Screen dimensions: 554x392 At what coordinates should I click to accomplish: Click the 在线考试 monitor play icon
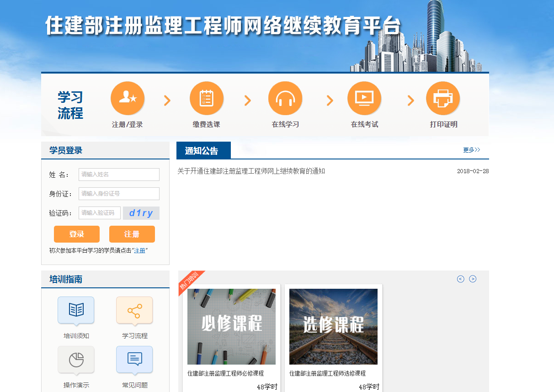coord(364,98)
